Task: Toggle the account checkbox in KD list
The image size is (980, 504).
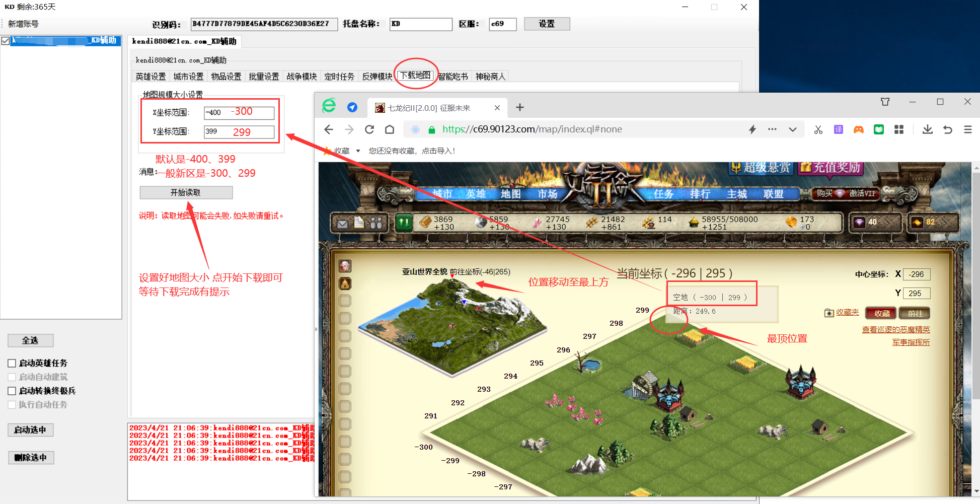Action: (x=6, y=41)
